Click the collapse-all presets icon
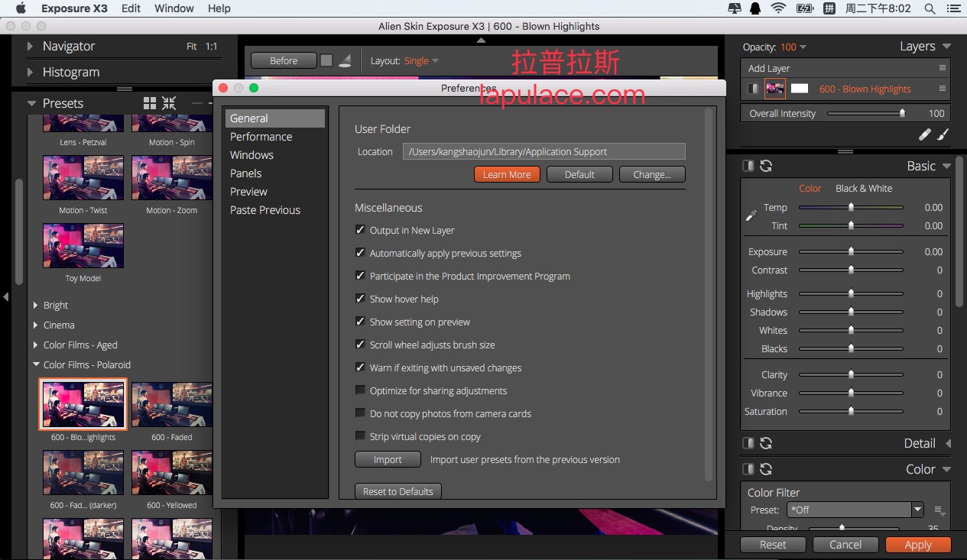This screenshot has width=967, height=560. pyautogui.click(x=169, y=103)
